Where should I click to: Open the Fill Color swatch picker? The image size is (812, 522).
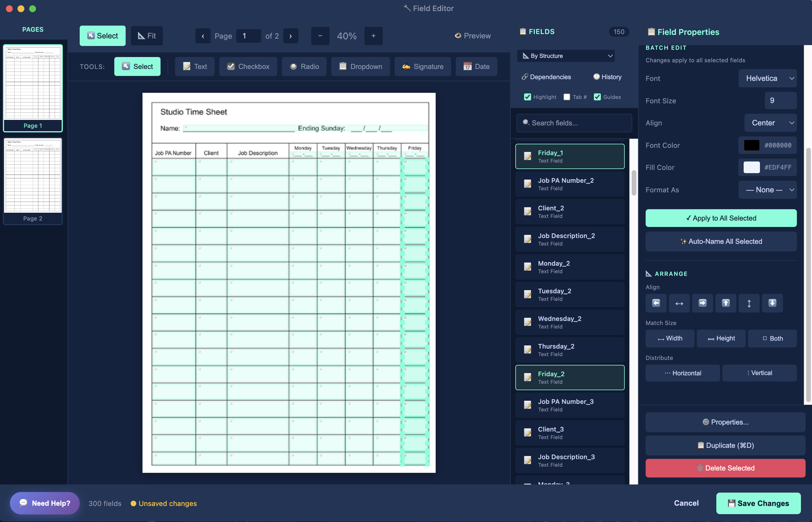[752, 167]
